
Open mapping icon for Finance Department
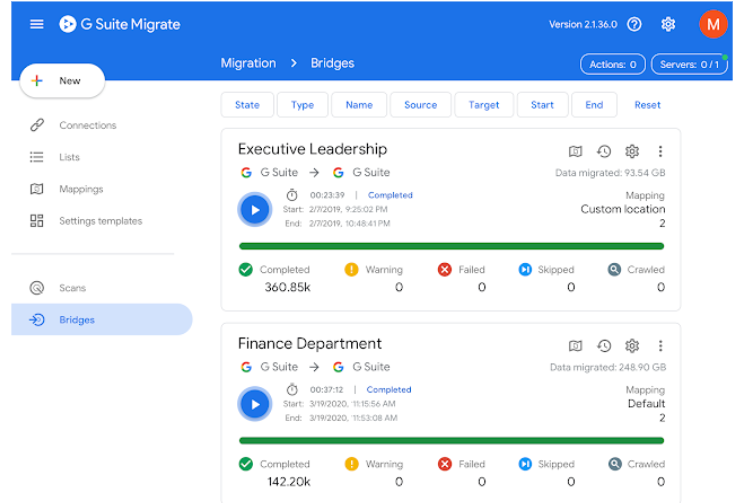coord(575,346)
